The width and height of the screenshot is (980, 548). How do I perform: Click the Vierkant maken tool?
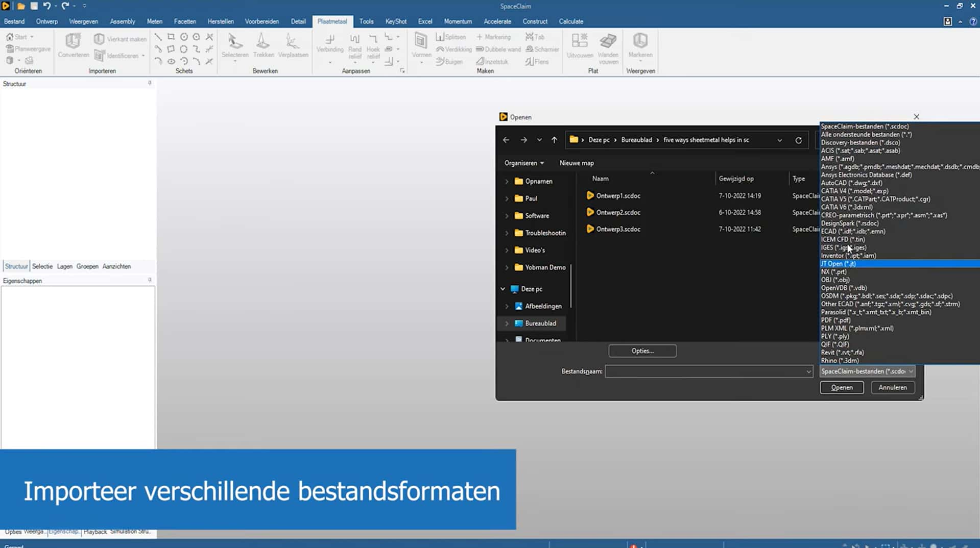click(121, 39)
